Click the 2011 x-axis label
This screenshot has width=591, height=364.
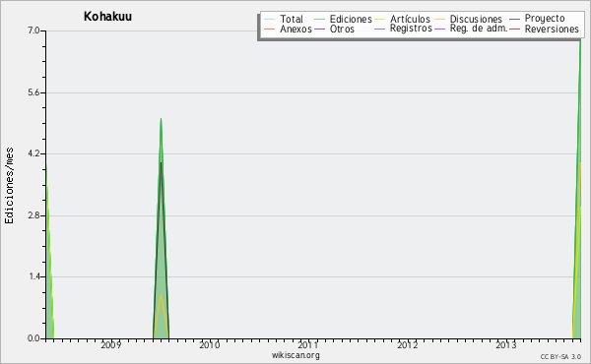tap(308, 345)
